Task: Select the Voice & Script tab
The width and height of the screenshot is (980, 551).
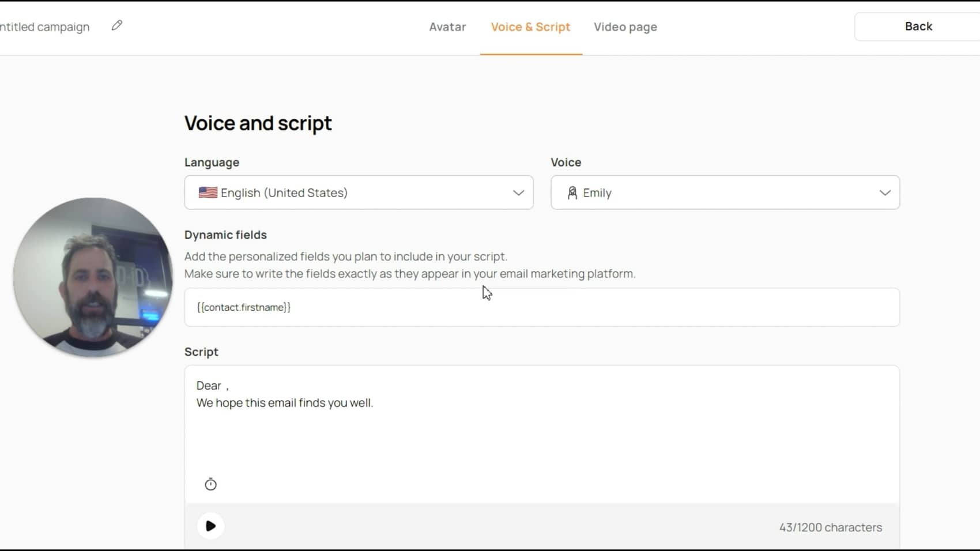Action: pyautogui.click(x=530, y=27)
